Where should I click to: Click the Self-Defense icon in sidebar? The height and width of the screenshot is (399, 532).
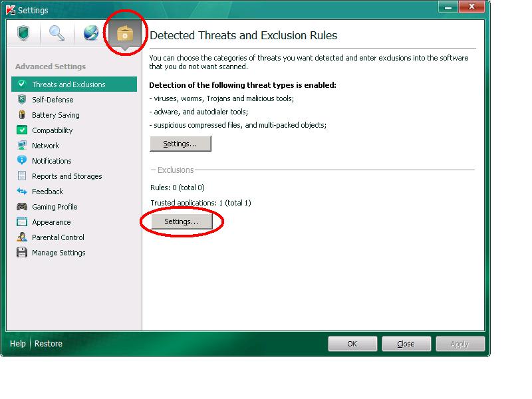click(22, 100)
